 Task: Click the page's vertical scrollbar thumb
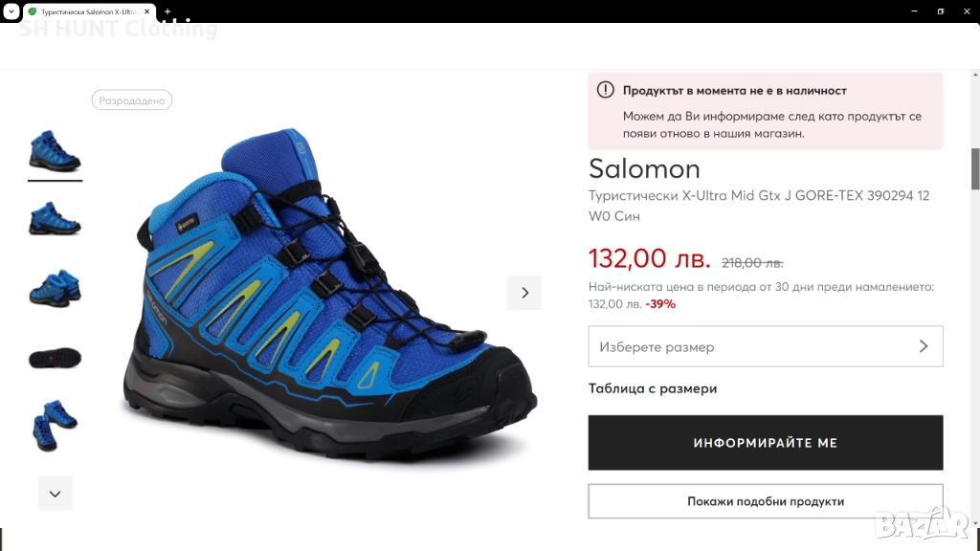pos(975,169)
